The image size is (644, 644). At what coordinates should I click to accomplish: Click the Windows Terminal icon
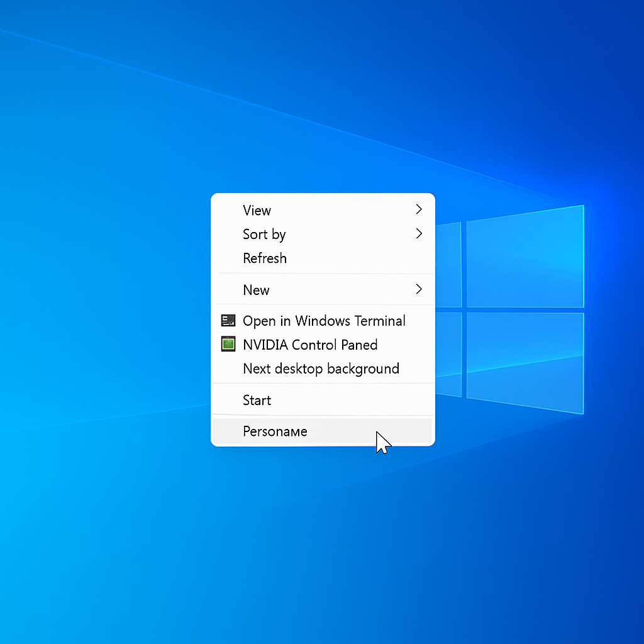tap(228, 320)
